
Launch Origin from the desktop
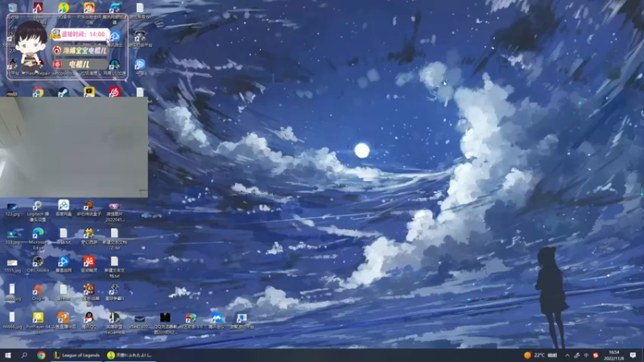click(38, 293)
